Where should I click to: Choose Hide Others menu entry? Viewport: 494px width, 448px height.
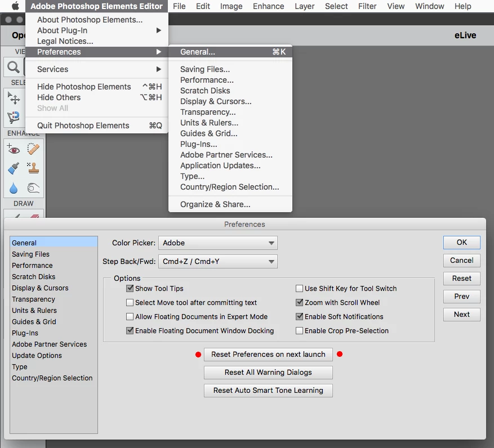pyautogui.click(x=97, y=97)
